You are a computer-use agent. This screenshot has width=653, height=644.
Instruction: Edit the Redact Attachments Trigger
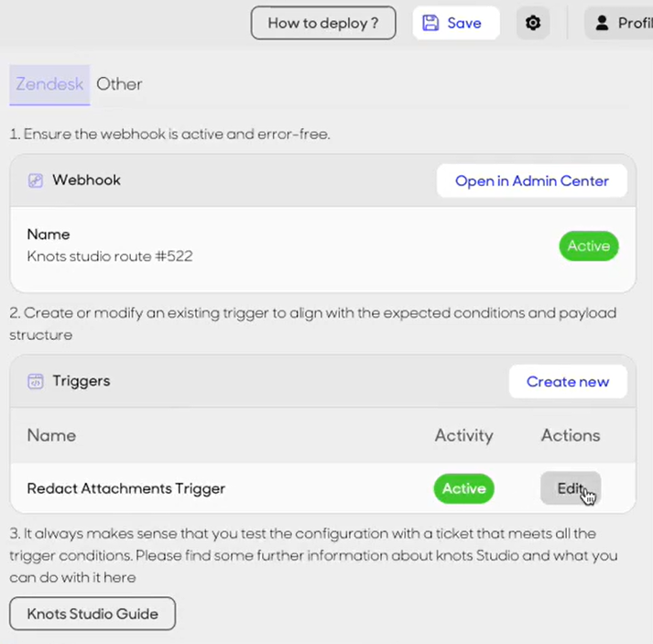tap(571, 487)
